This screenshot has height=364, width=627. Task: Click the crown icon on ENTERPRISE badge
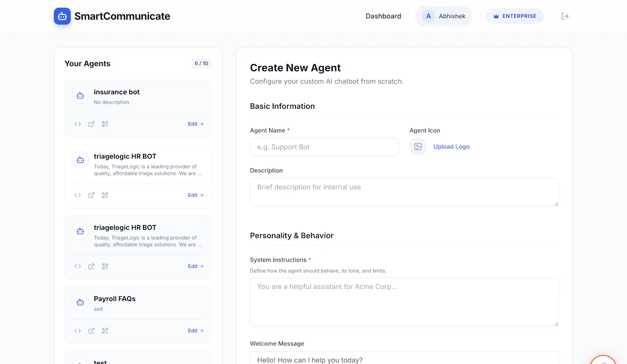pos(496,16)
